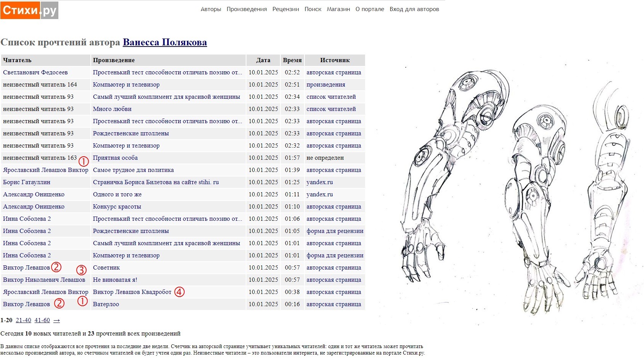644x358 pixels.
Task: Open the work Виктор Левашов Квадробот
Action: click(x=132, y=292)
